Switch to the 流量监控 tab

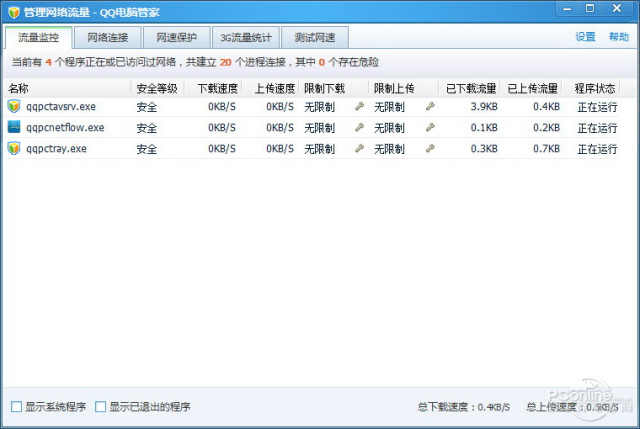tap(39, 38)
